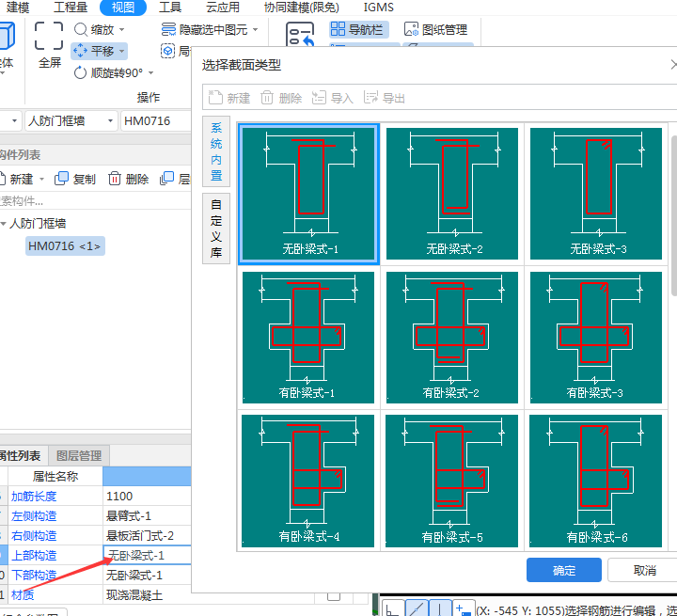Expand the 隐藏选中图元 dropdown arrow

click(x=255, y=29)
